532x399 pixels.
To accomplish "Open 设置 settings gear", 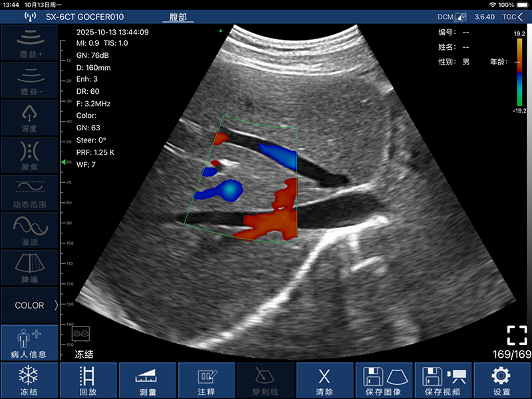I will (501, 381).
